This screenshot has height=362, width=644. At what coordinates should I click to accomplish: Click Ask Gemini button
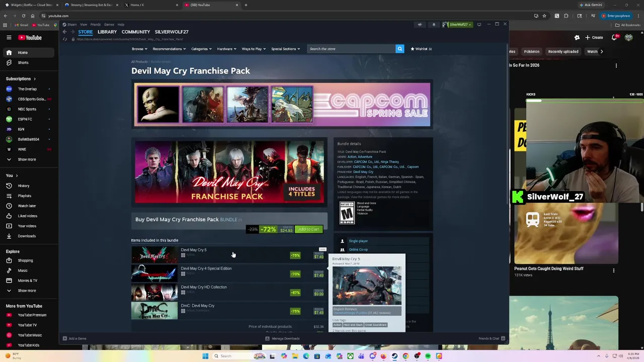pyautogui.click(x=591, y=5)
